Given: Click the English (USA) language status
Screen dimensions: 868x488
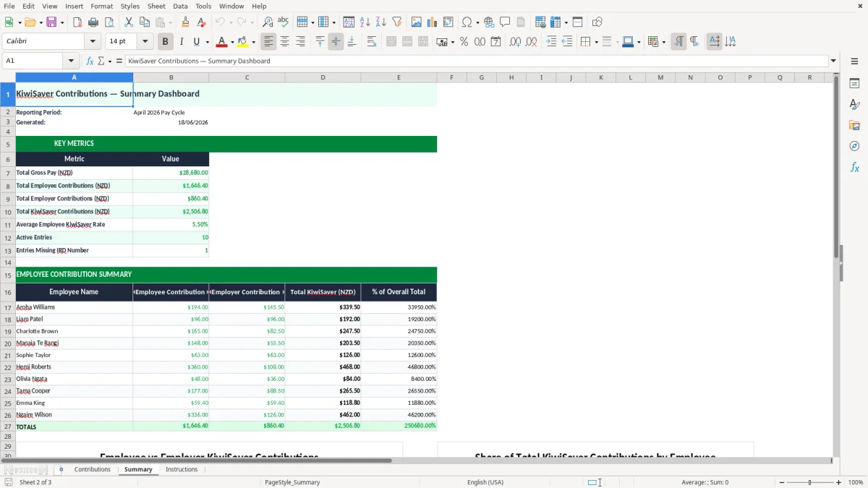Looking at the screenshot, I should (485, 482).
